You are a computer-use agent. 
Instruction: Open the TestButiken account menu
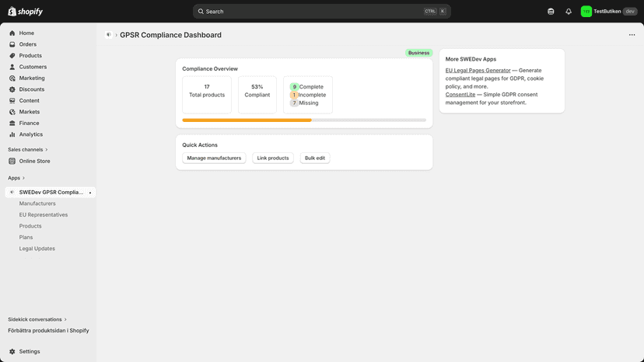(x=609, y=12)
